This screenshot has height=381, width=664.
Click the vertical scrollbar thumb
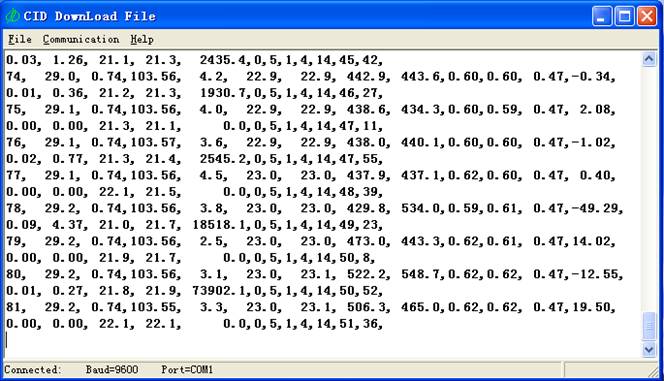coord(649,326)
